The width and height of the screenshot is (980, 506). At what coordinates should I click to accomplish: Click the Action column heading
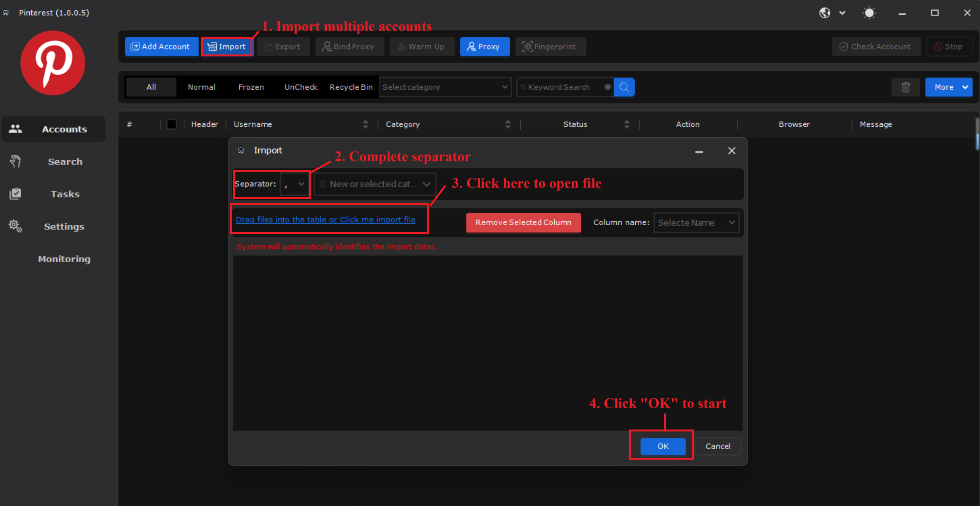pos(687,124)
